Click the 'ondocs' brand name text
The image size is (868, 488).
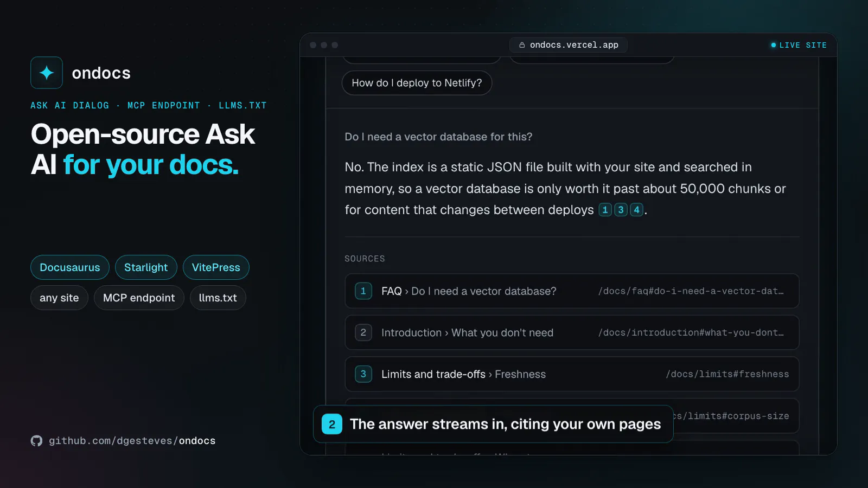(x=101, y=73)
